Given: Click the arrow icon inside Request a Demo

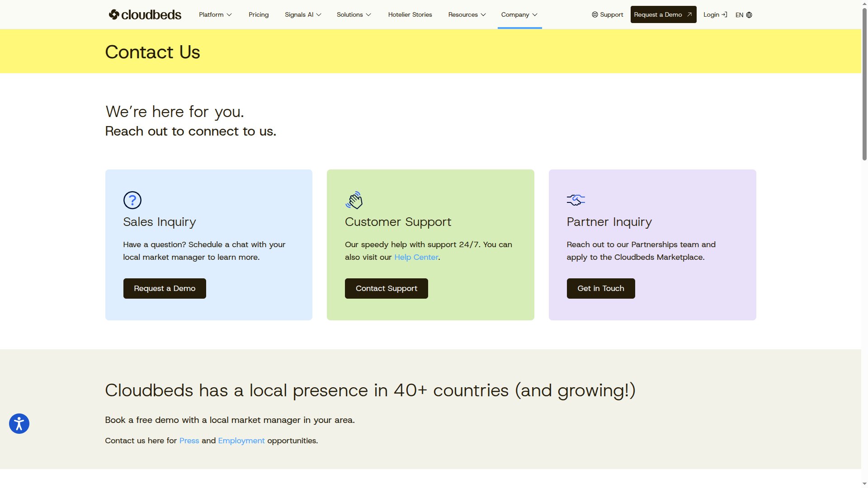Looking at the screenshot, I should (689, 14).
